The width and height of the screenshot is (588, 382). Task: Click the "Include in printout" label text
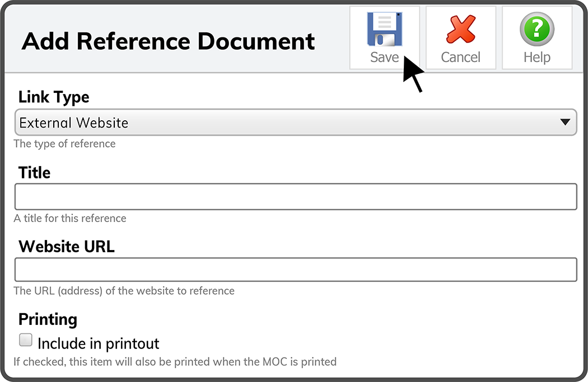99,343
